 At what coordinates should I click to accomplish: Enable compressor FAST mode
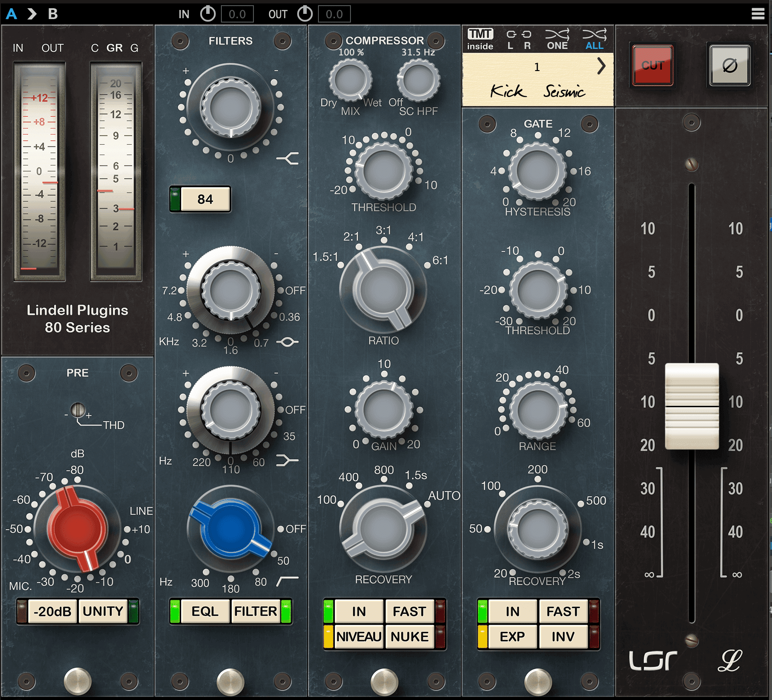[409, 611]
